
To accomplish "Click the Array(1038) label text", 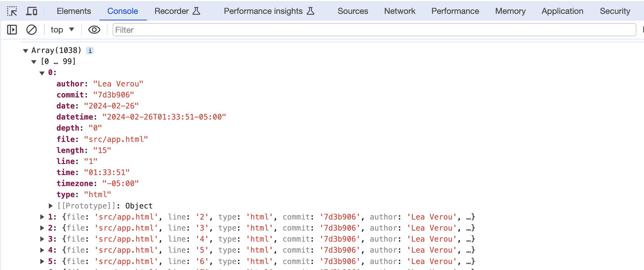I will click(56, 50).
